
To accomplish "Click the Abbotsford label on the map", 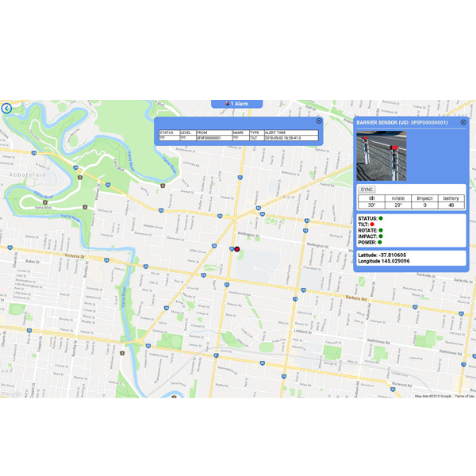I will pyautogui.click(x=27, y=175).
